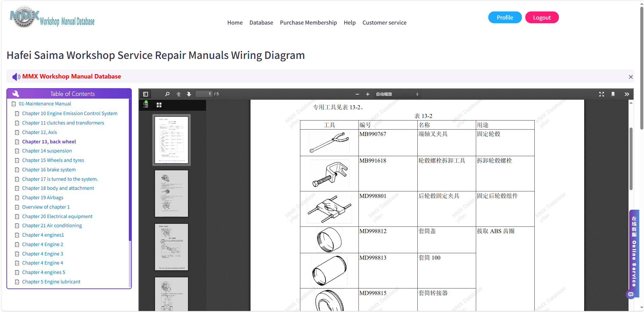Go to Home page

pos(235,23)
